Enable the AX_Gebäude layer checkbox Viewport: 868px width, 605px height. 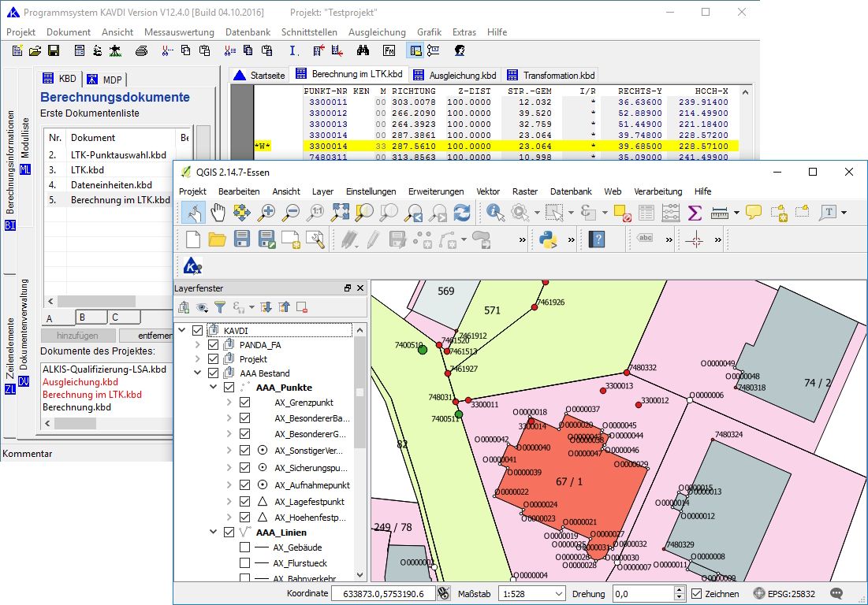244,547
